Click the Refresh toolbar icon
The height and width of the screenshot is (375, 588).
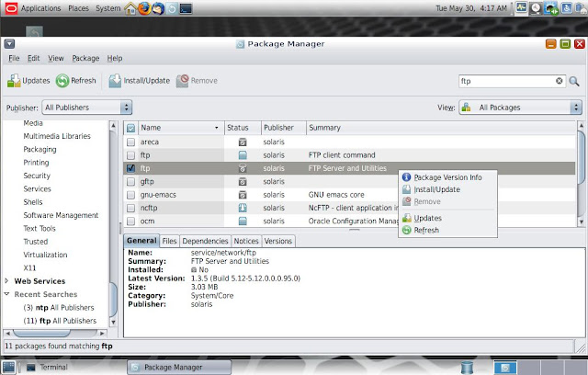tap(62, 81)
